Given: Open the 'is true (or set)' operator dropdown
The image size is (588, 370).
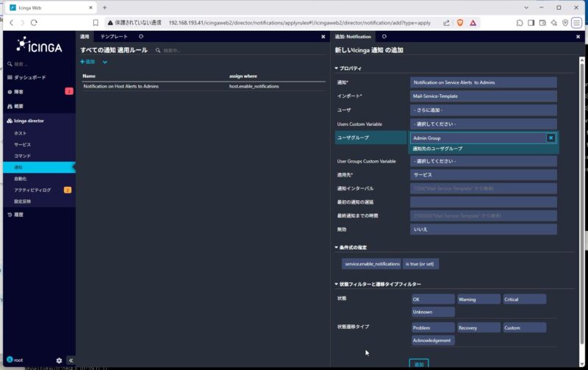Looking at the screenshot, I should coord(420,264).
